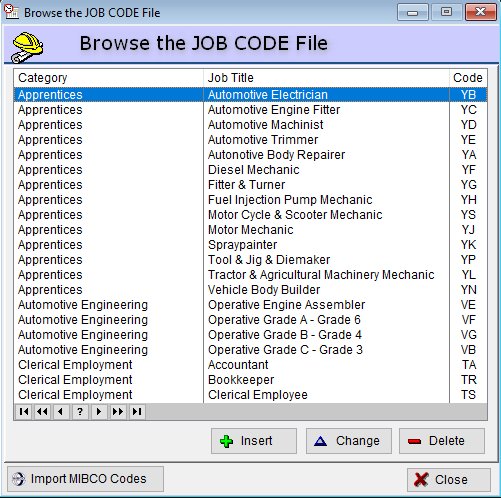
Task: Click the Code column header
Action: coord(468,78)
